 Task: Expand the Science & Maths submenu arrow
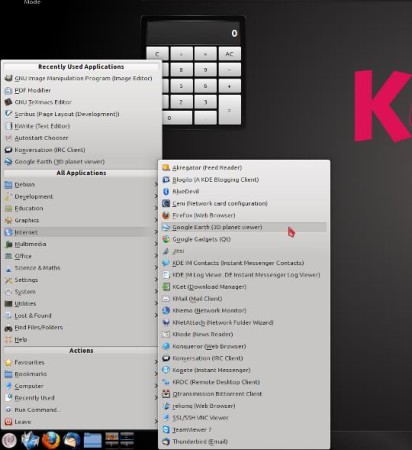156,268
